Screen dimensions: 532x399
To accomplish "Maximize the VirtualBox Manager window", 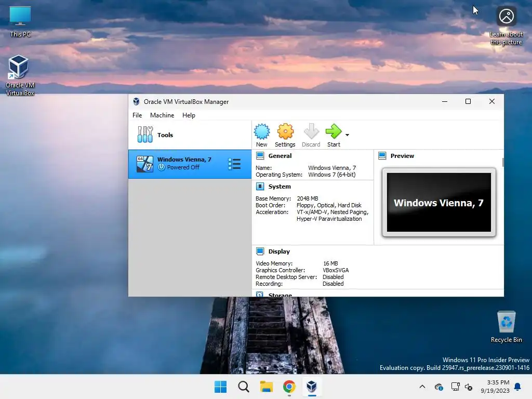I will 468,101.
